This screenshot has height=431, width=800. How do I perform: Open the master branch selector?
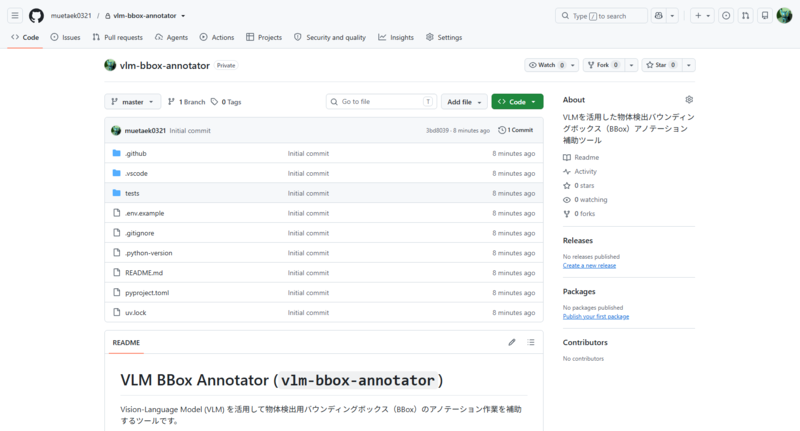(133, 102)
